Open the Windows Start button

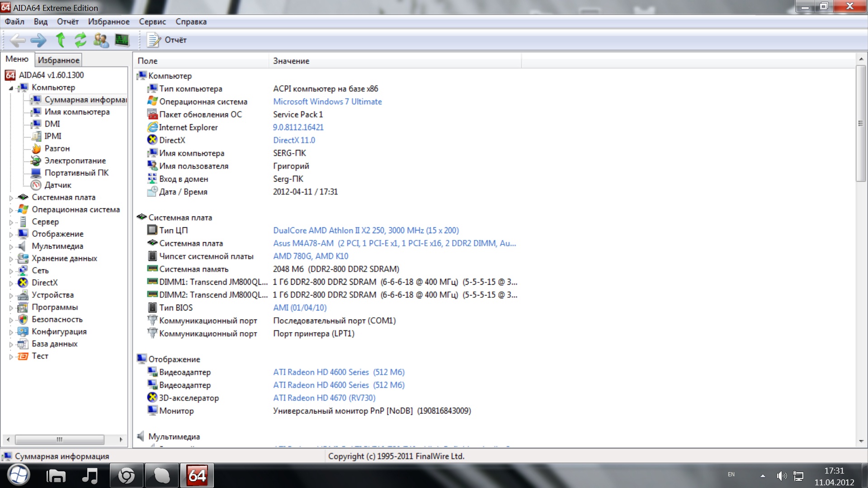tap(18, 475)
